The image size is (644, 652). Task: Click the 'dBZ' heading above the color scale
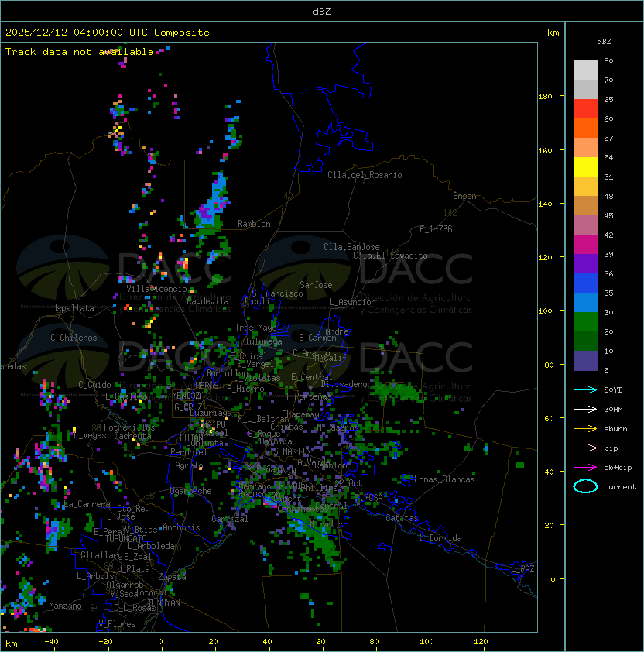click(x=604, y=42)
